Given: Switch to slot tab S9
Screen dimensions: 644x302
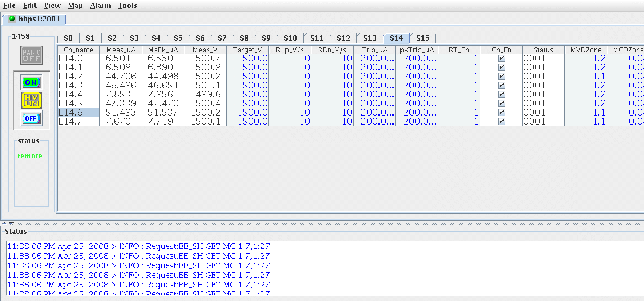Looking at the screenshot, I should 266,38.
